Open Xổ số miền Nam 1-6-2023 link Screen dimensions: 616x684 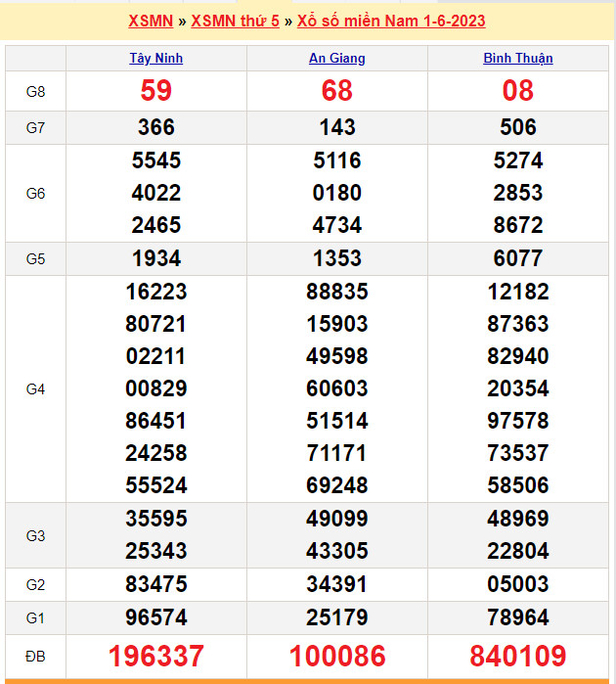point(391,21)
